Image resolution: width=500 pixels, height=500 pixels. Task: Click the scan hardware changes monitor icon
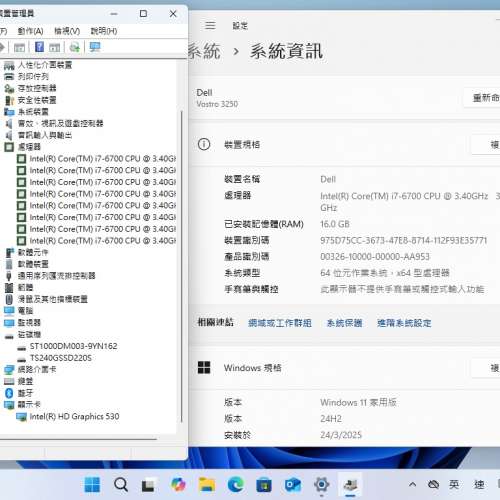point(95,47)
